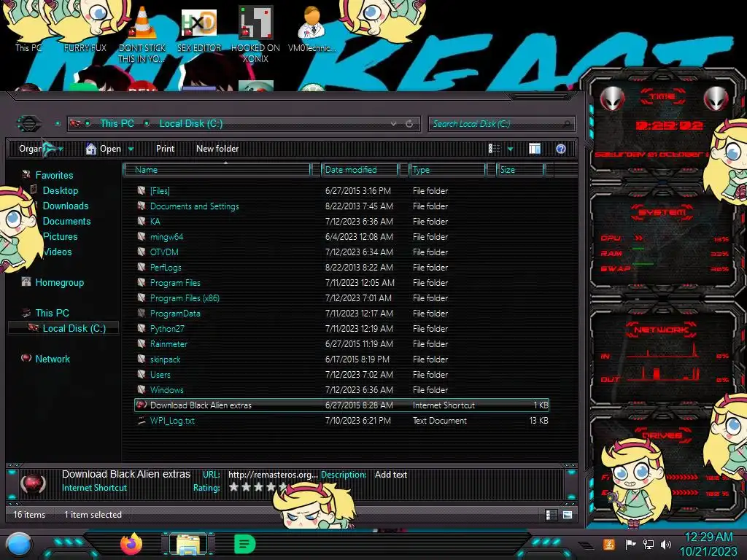The image size is (747, 560).
Task: Open the Organize menu
Action: [41, 149]
